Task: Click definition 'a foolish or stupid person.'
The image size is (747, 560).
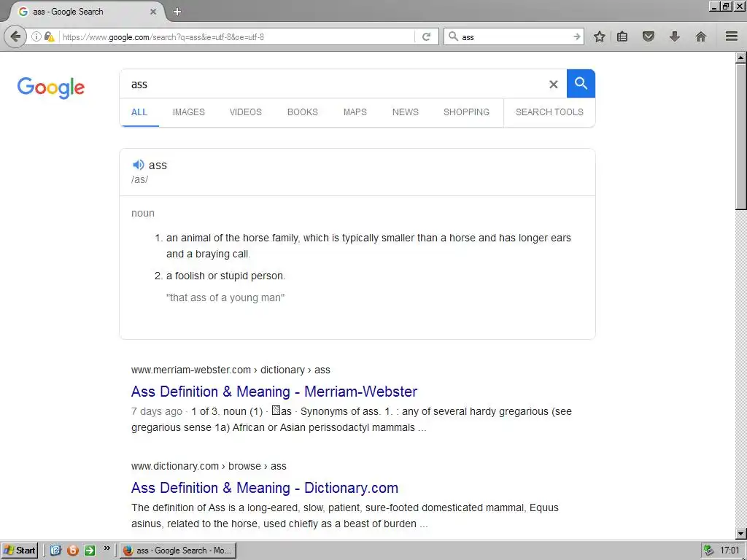Action: click(226, 276)
